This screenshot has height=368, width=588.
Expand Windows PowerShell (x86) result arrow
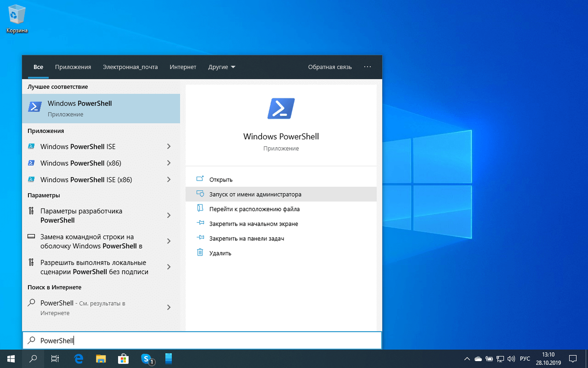click(169, 163)
